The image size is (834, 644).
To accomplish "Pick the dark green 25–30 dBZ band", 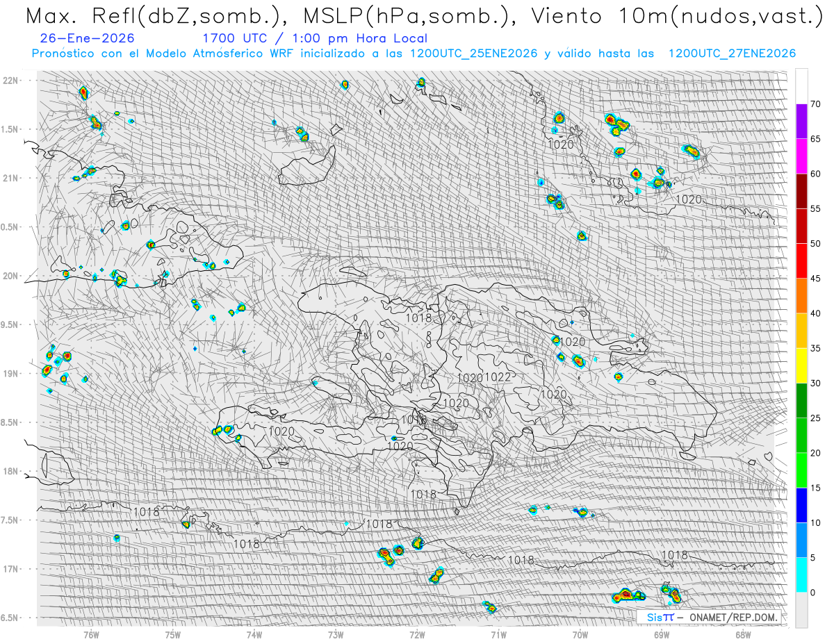I will [x=801, y=400].
